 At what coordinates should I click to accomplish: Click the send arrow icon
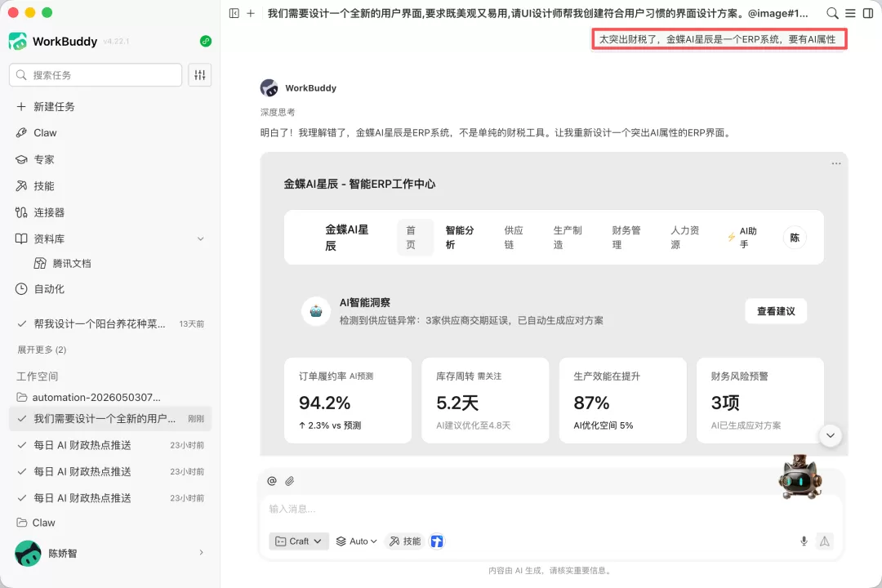825,541
